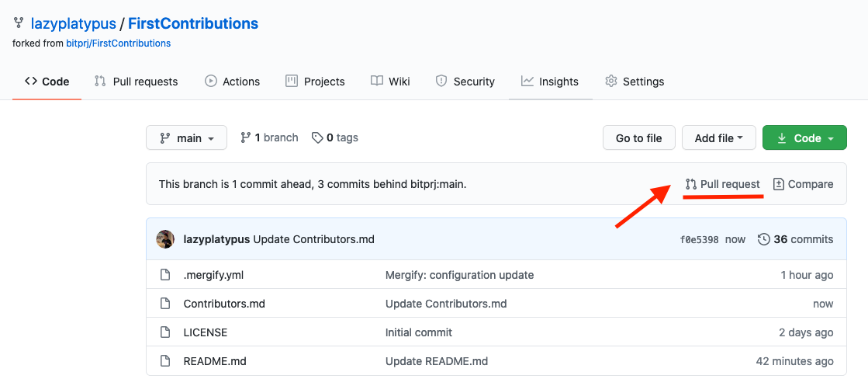Click the Pull request link

[x=722, y=184]
